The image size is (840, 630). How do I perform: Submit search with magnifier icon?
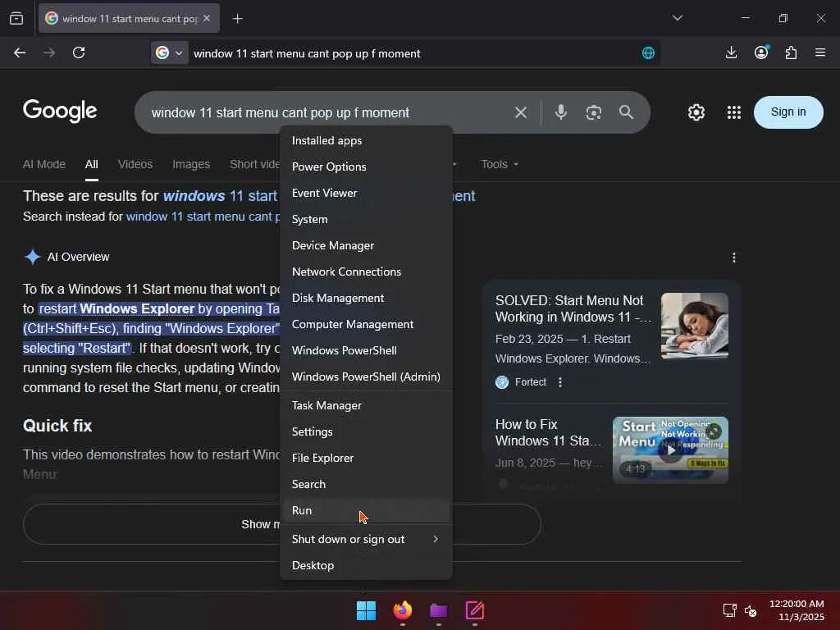(x=626, y=112)
